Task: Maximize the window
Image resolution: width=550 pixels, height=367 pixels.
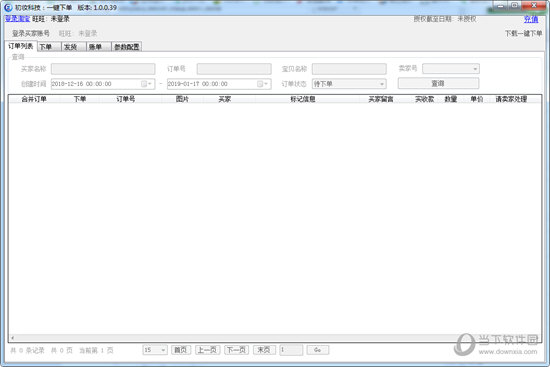Action: point(515,6)
